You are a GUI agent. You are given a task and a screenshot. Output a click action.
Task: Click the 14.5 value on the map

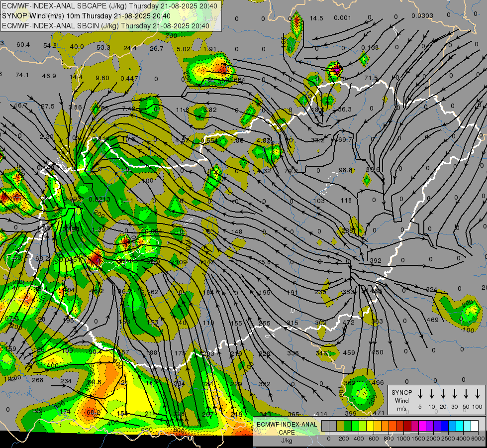pos(316,18)
